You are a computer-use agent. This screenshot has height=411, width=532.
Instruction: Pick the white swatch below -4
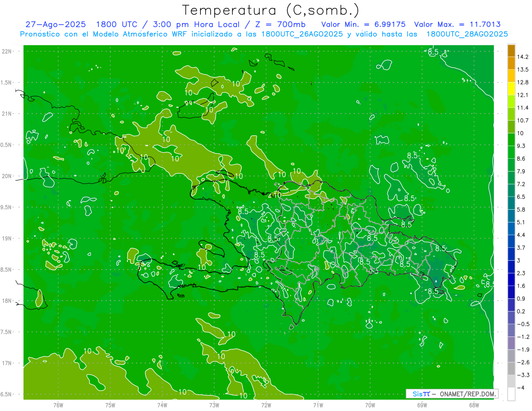[511, 394]
